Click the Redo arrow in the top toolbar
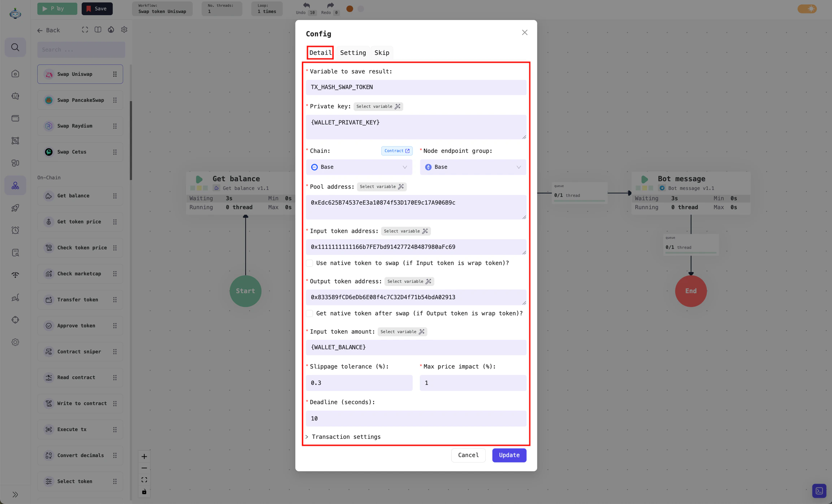This screenshot has width=832, height=504. [x=330, y=6]
